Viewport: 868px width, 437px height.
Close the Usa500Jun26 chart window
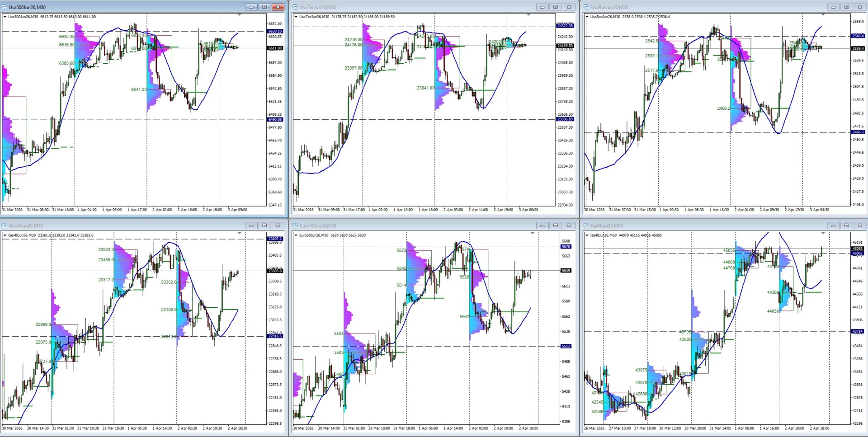(x=278, y=7)
